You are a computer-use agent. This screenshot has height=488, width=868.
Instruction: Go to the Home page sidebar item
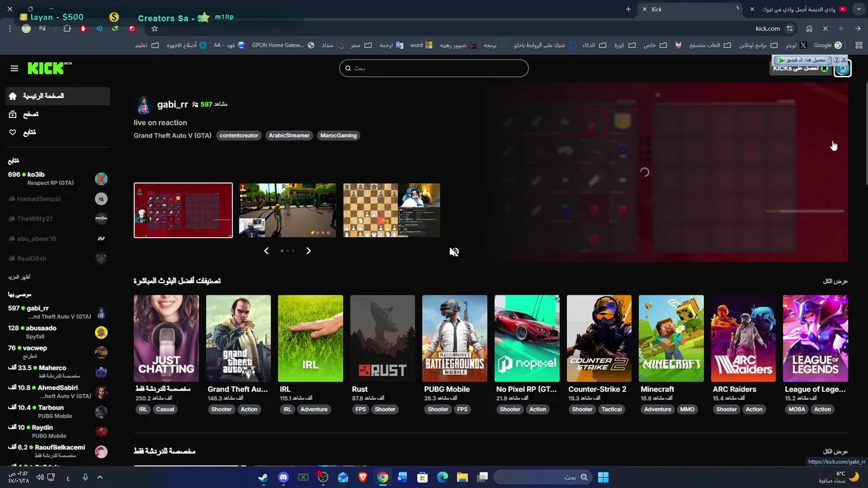tap(57, 96)
